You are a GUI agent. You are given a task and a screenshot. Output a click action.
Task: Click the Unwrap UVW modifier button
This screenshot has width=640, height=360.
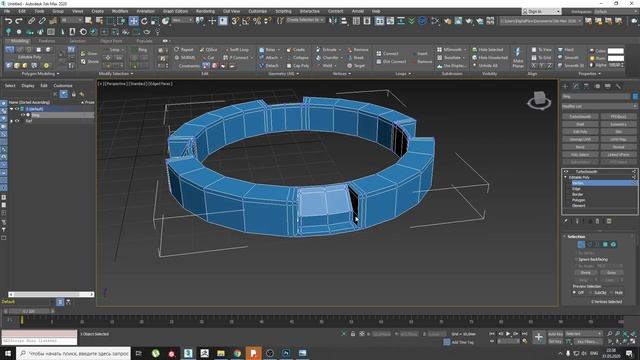580,139
